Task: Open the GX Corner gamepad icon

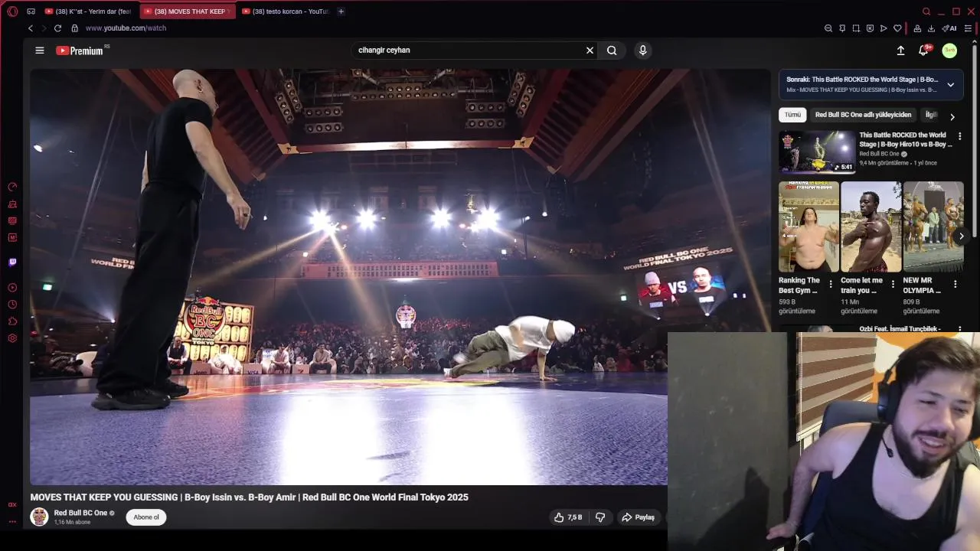Action: pyautogui.click(x=31, y=11)
